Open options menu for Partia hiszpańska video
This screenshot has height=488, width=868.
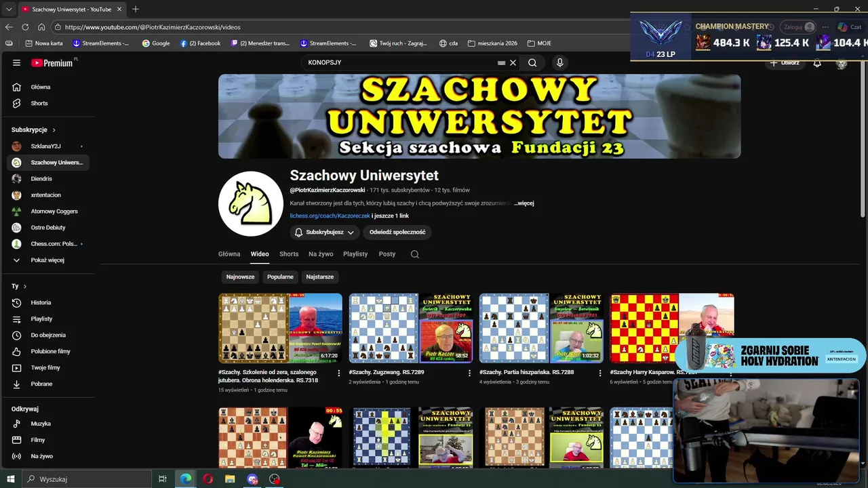[600, 373]
